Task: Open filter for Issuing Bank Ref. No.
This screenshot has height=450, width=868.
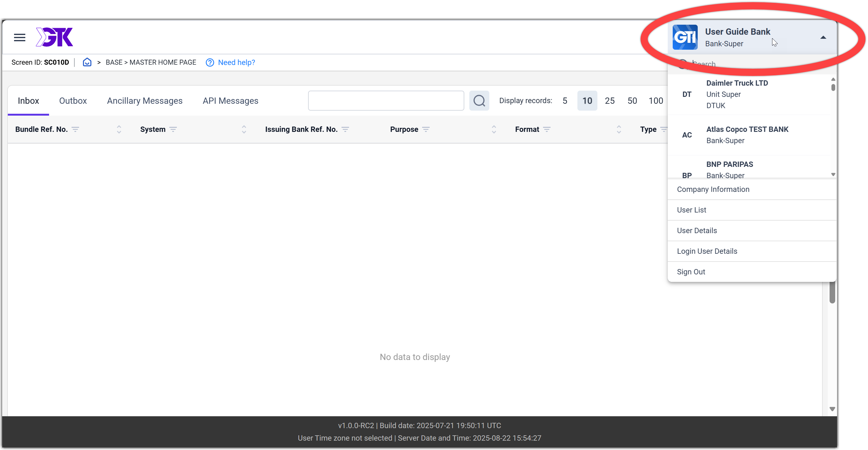Action: [345, 129]
